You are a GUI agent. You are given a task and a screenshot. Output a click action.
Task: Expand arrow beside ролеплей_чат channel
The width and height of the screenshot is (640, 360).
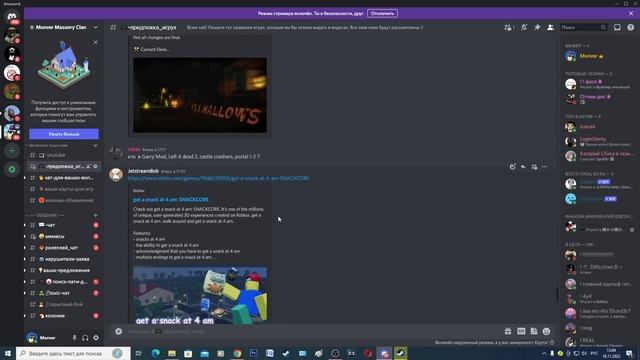pos(25,248)
